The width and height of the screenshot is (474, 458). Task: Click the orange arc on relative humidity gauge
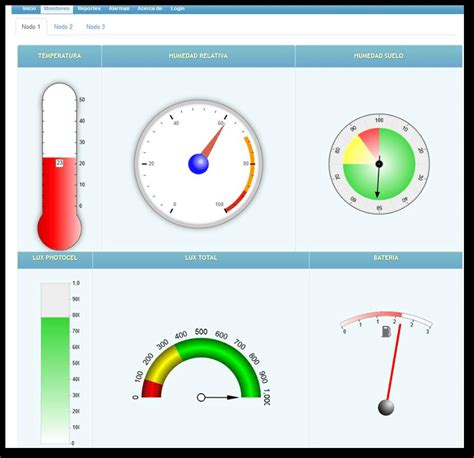252,163
